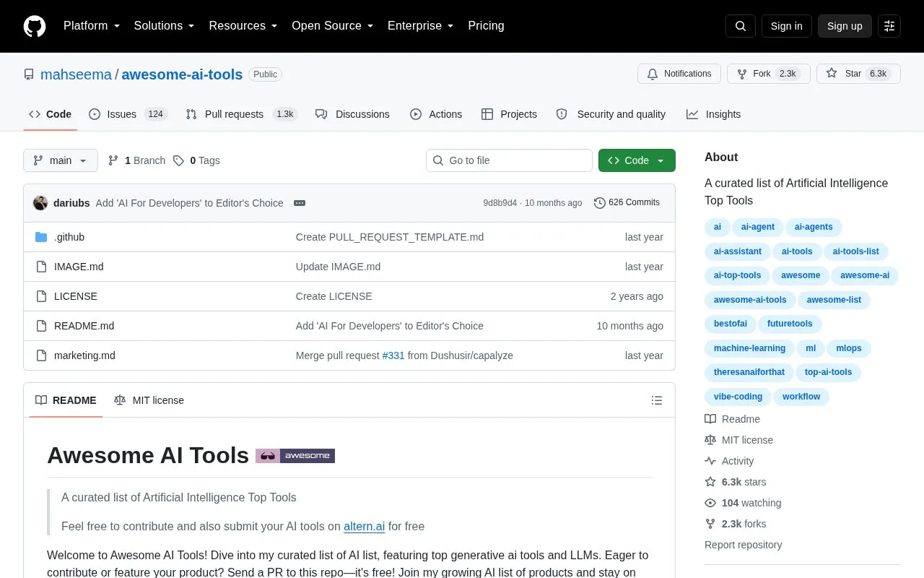Open the altern.ai link

(365, 526)
